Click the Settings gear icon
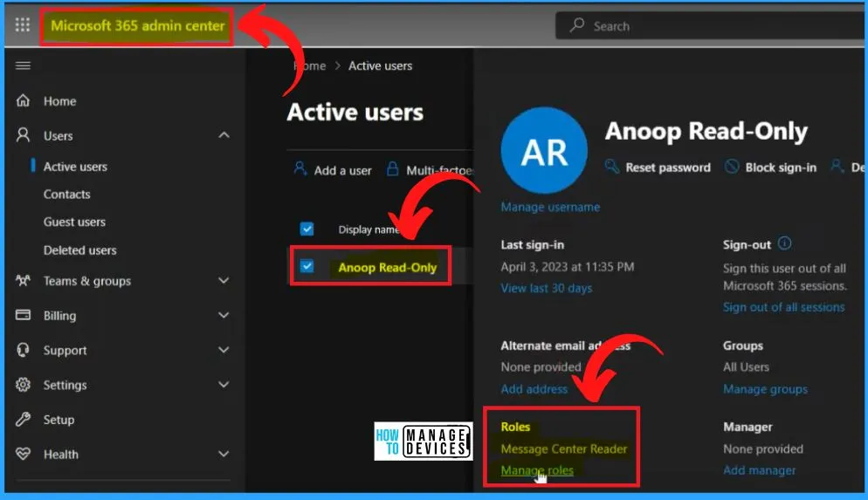Viewport: 868px width, 500px height. [x=23, y=385]
